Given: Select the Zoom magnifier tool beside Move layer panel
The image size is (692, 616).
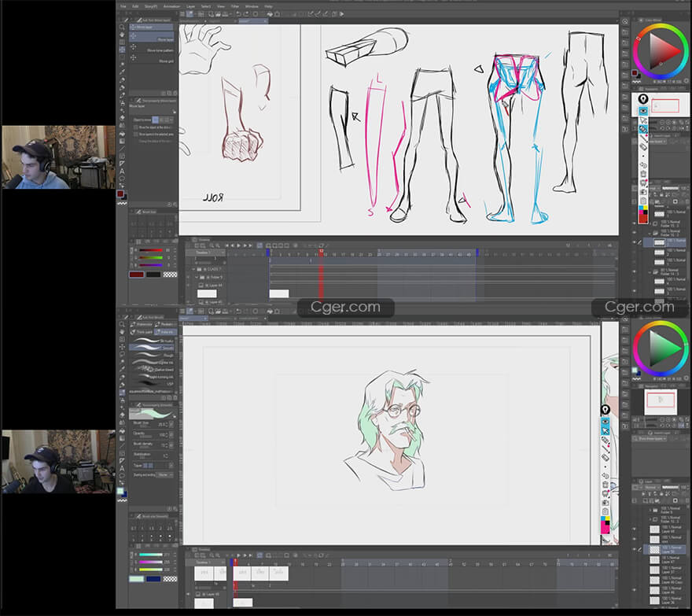Looking at the screenshot, I should tap(122, 26).
